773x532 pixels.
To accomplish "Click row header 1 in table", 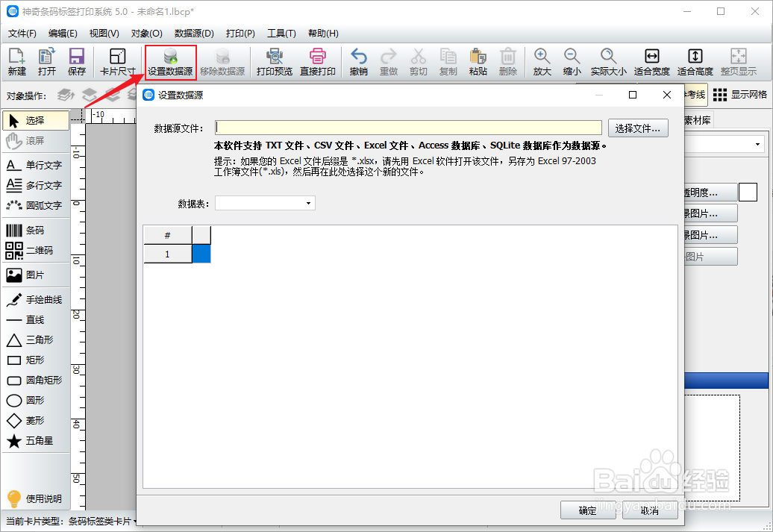I will pos(168,254).
